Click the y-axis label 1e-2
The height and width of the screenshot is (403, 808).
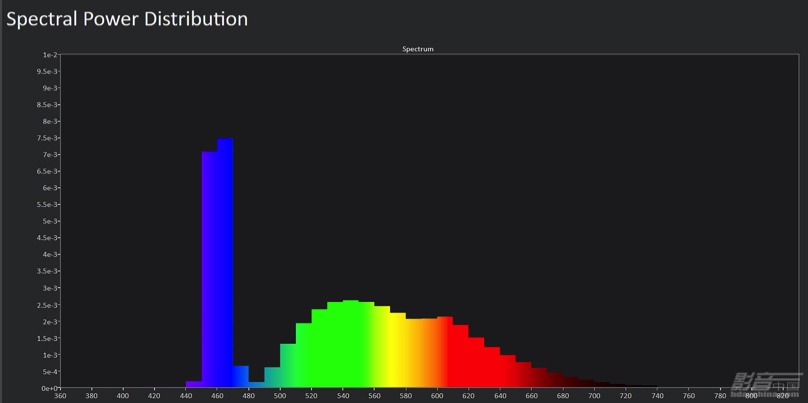pos(50,55)
